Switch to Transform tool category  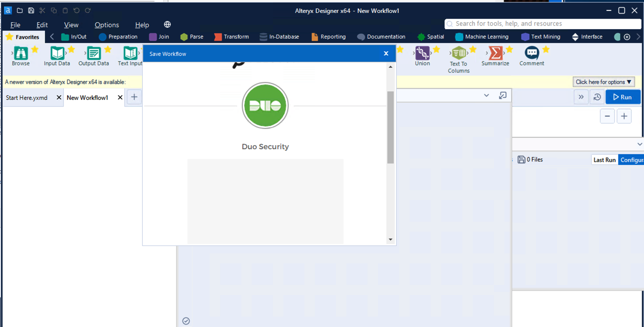[231, 37]
